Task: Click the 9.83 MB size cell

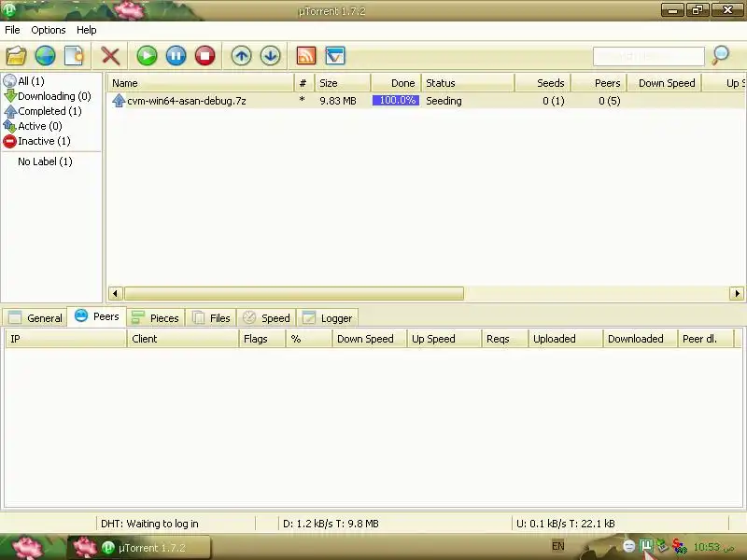Action: click(x=338, y=101)
